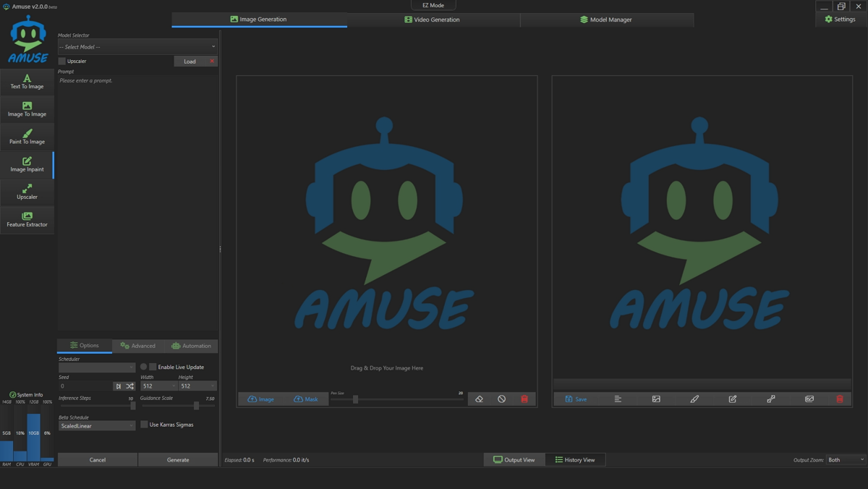
Task: Click the brush icon in the output toolbar
Action: (x=694, y=399)
